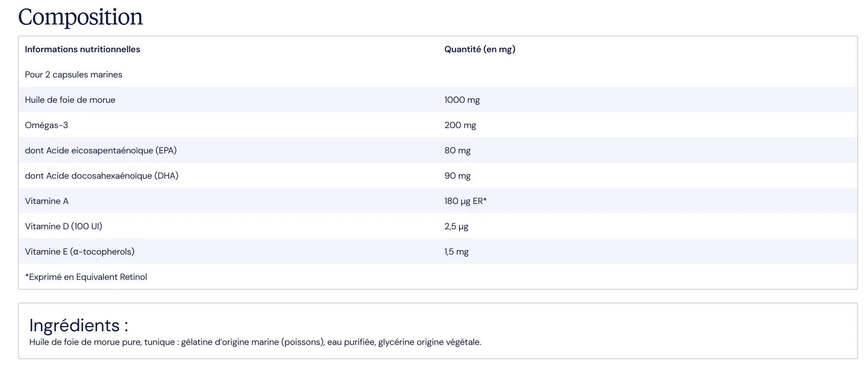Select the Pour 2 capsules marines row

click(x=438, y=74)
